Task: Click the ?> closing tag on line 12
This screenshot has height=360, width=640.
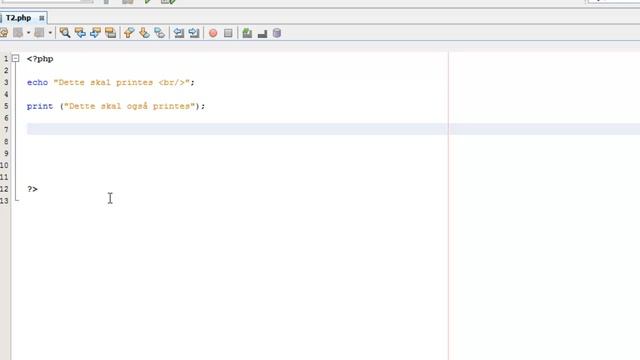Action: click(32, 189)
